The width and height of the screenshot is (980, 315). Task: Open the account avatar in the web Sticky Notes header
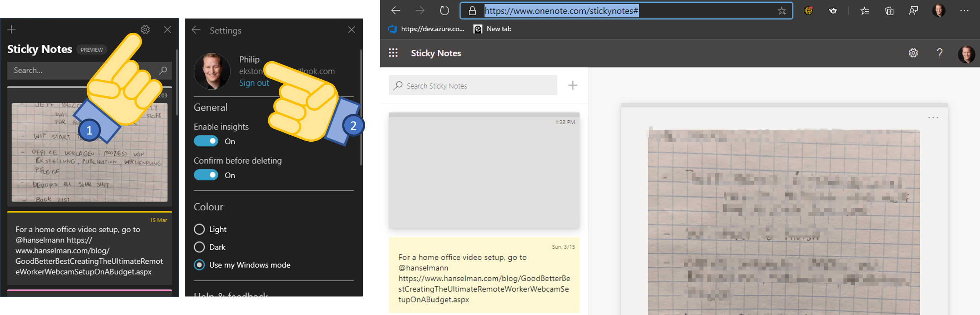967,54
